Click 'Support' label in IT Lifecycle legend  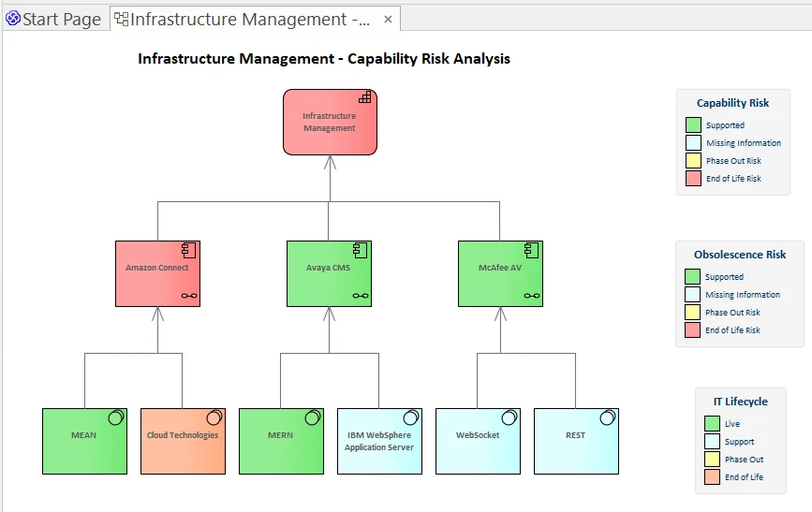[x=740, y=442]
